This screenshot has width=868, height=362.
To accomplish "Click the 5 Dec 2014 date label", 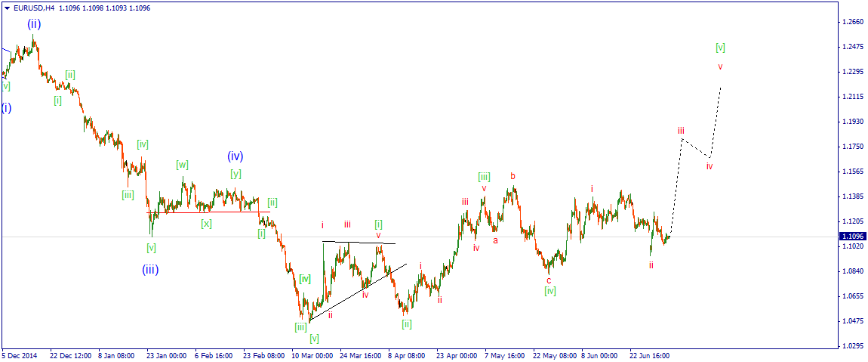I will [x=19, y=355].
